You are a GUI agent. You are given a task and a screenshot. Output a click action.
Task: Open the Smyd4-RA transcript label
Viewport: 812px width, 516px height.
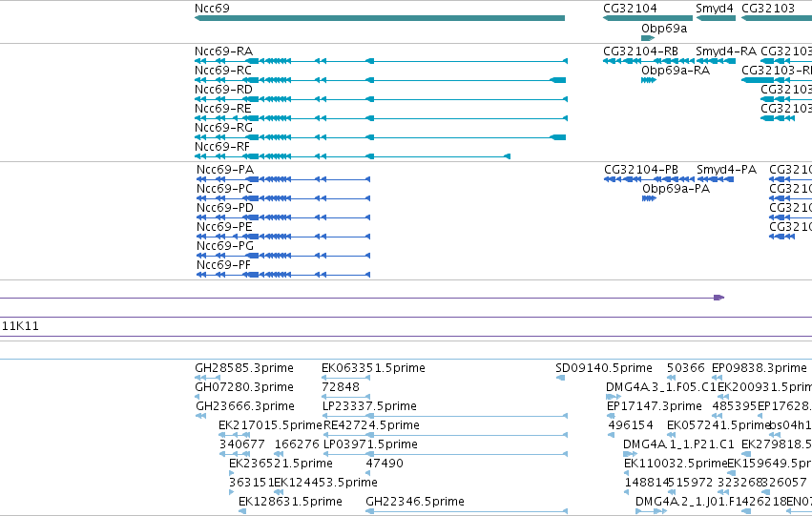click(726, 52)
